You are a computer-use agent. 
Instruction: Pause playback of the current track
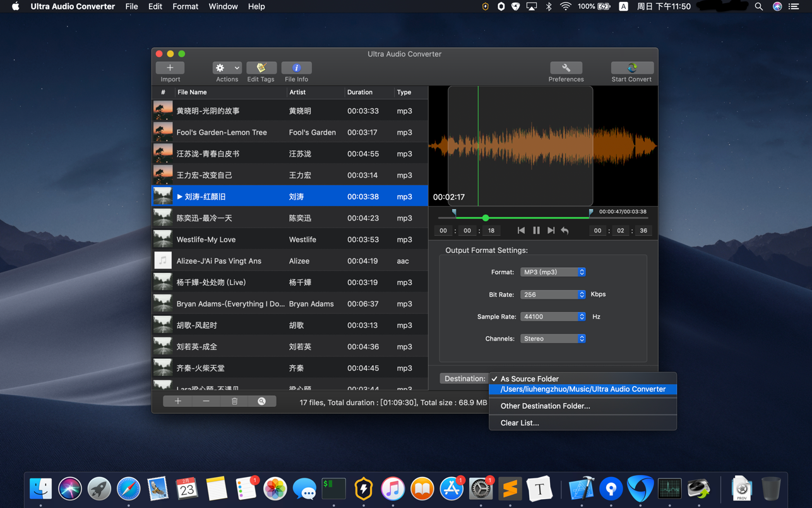(x=536, y=231)
